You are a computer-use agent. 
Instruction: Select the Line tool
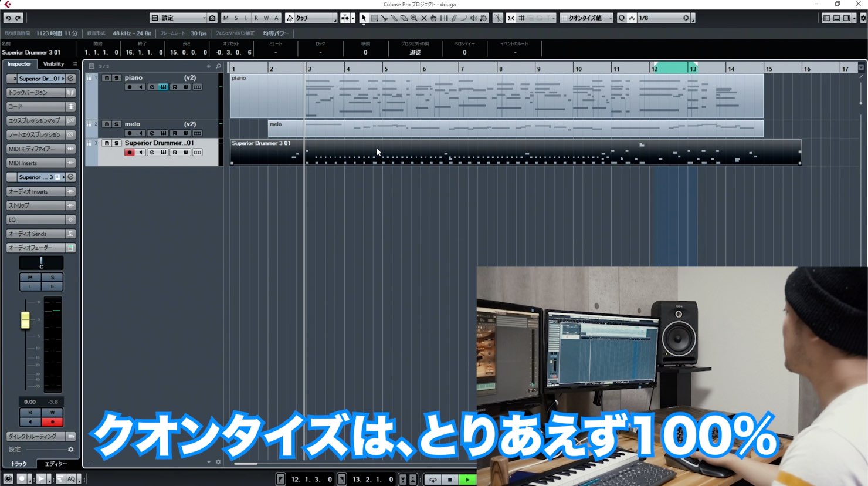click(464, 18)
